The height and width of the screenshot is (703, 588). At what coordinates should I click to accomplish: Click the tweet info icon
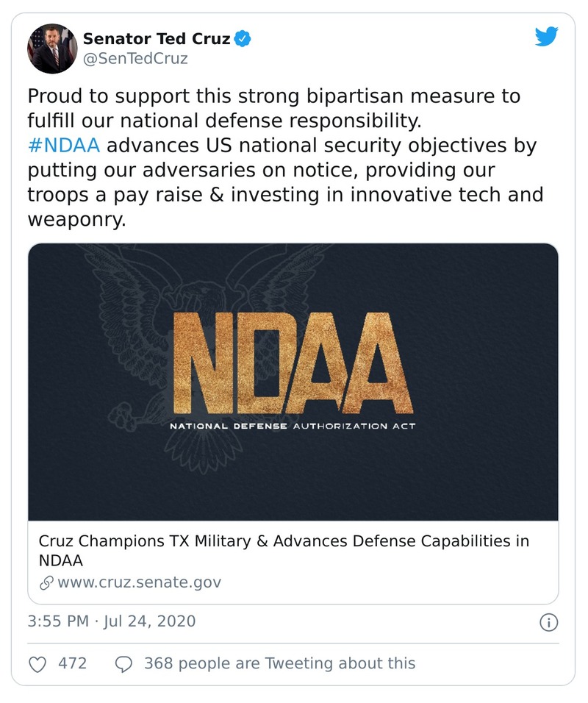(x=548, y=622)
